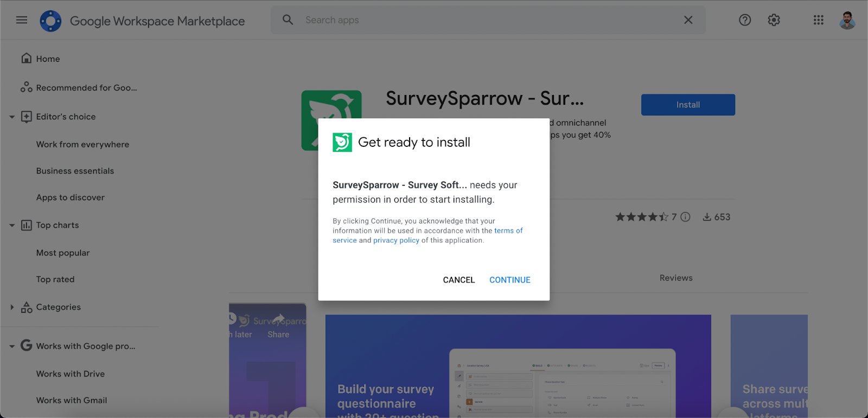Viewport: 868px width, 418px height.
Task: Open the Build your survey questionnaire screenshot
Action: (518, 366)
